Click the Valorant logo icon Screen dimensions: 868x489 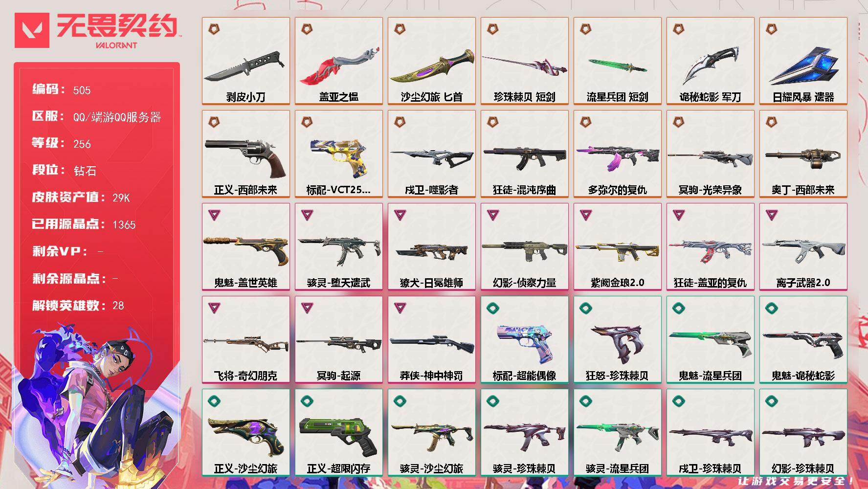pos(32,30)
